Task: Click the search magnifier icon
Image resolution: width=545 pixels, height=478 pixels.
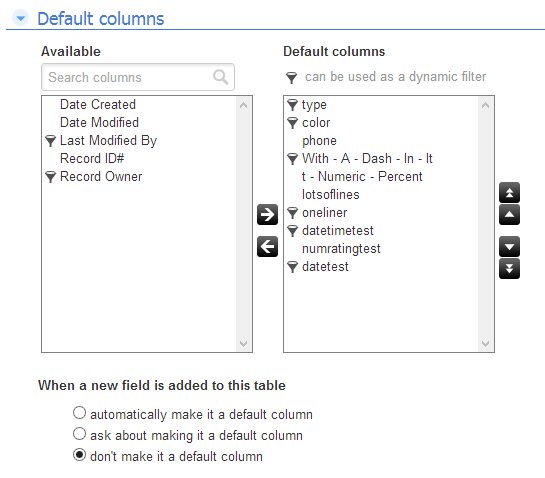Action: click(221, 77)
